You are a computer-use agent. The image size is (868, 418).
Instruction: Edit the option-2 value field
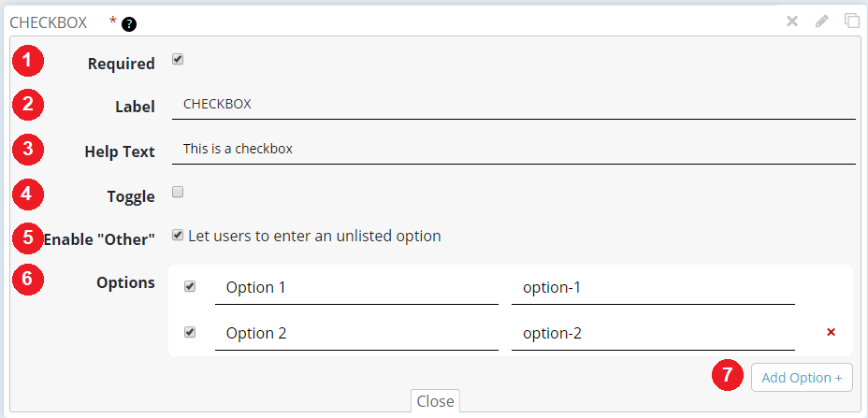(x=653, y=333)
